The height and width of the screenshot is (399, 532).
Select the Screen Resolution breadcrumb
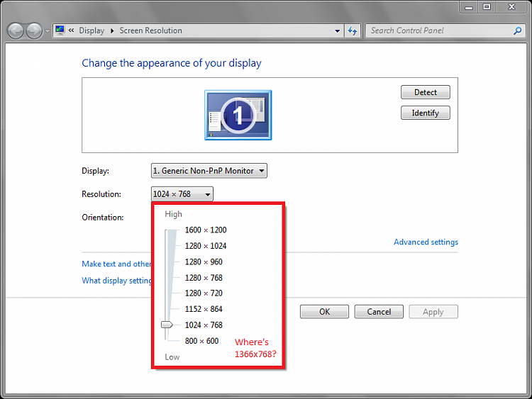(x=150, y=30)
